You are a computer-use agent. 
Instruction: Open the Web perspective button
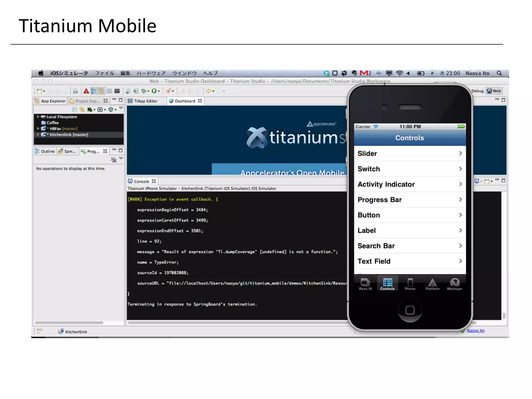pyautogui.click(x=494, y=91)
